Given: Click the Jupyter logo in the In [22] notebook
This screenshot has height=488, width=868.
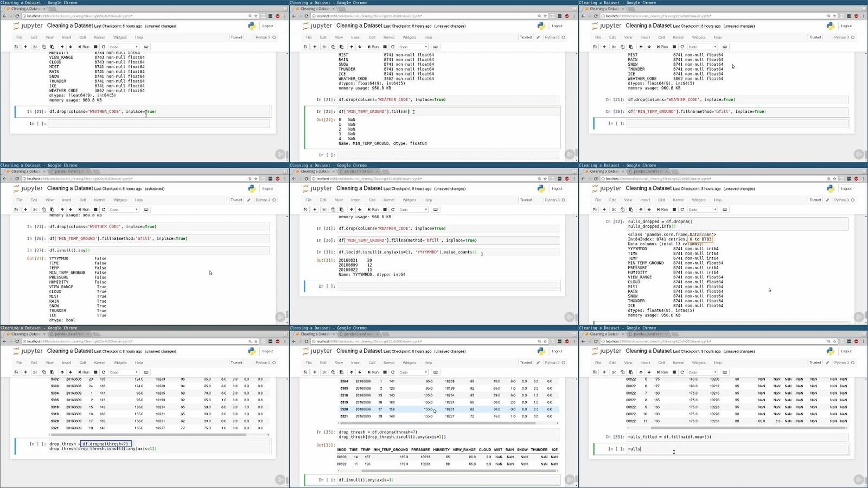Looking at the screenshot, I should click(x=317, y=26).
